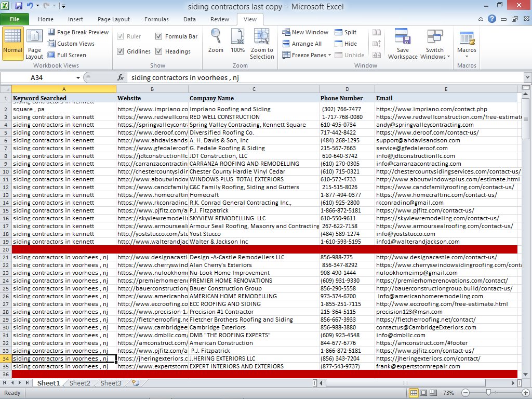Expand Freeze Panes dropdown
The height and width of the screenshot is (399, 532).
click(329, 55)
